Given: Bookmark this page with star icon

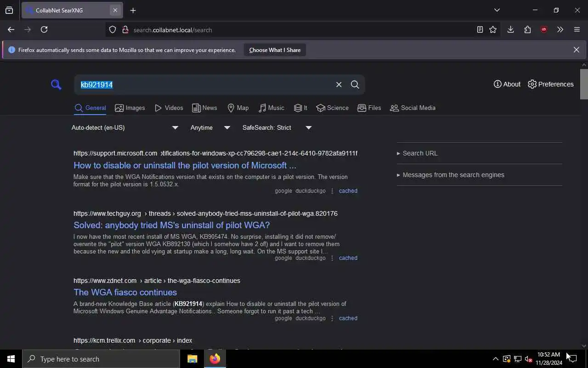Looking at the screenshot, I should tap(493, 29).
